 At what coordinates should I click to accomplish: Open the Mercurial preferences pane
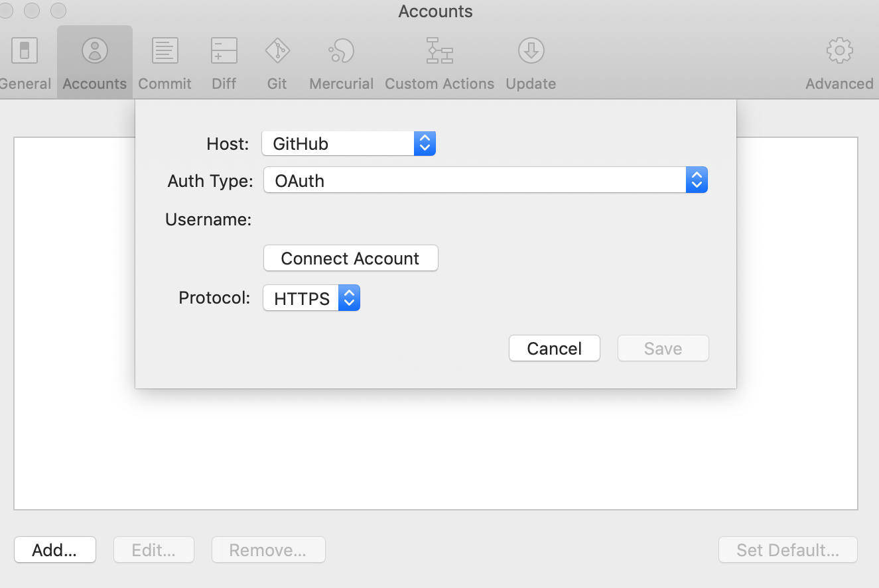coord(341,64)
